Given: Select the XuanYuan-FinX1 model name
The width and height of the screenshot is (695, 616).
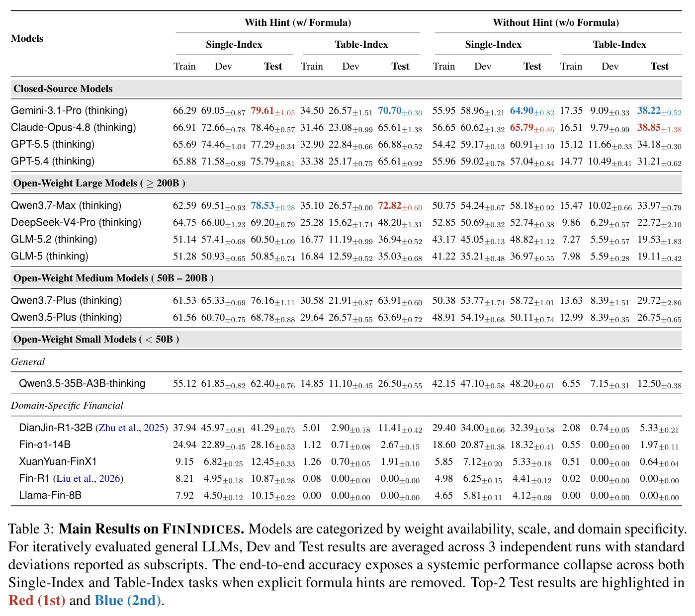Looking at the screenshot, I should coord(58,461).
